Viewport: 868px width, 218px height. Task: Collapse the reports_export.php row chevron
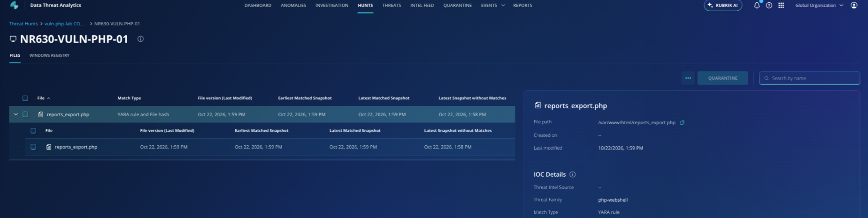coord(15,114)
